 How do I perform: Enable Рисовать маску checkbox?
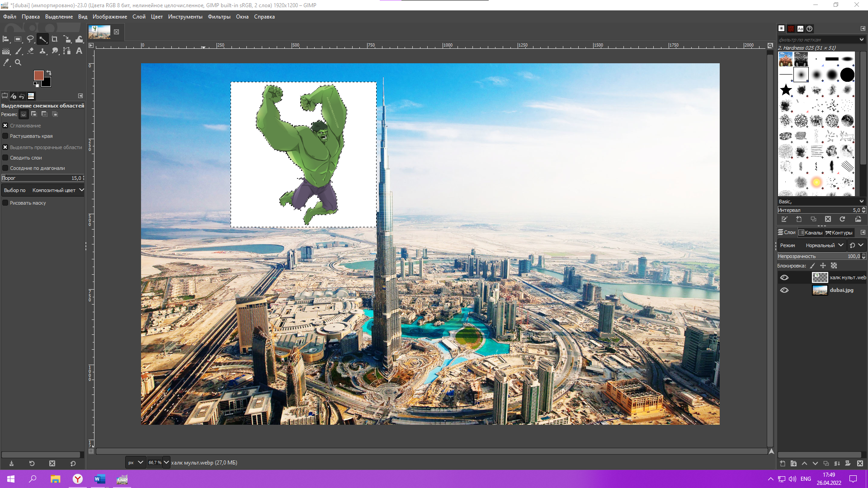(x=5, y=203)
